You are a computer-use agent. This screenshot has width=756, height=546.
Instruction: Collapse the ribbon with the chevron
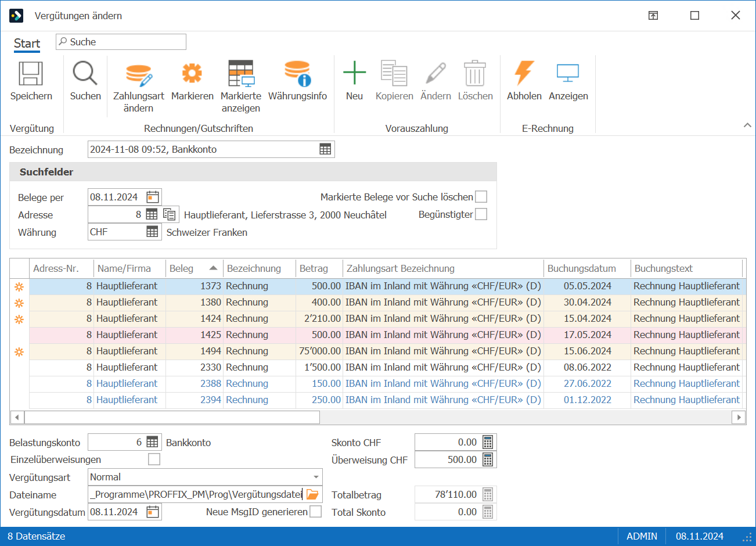(x=747, y=125)
